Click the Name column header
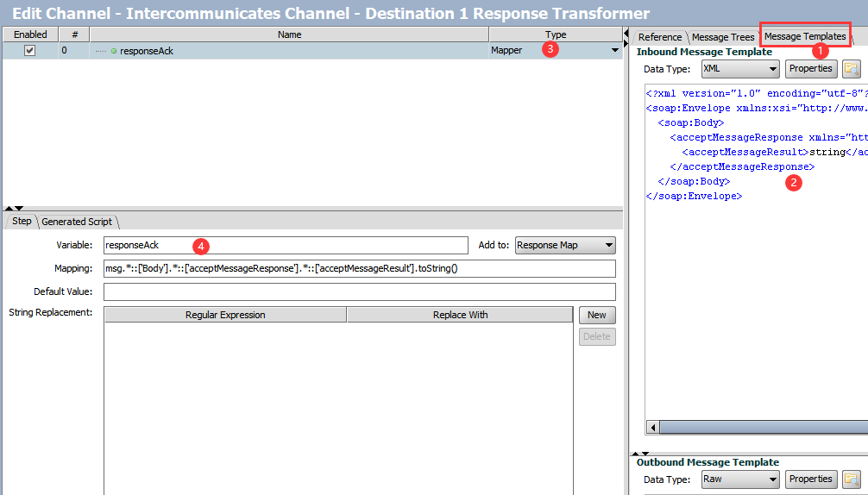 (290, 34)
